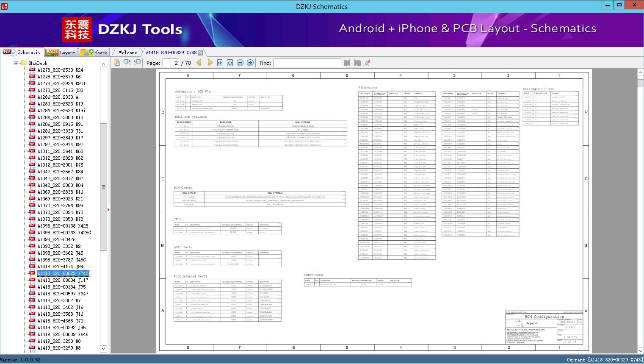Collapse the MacBook tree node

coord(16,63)
